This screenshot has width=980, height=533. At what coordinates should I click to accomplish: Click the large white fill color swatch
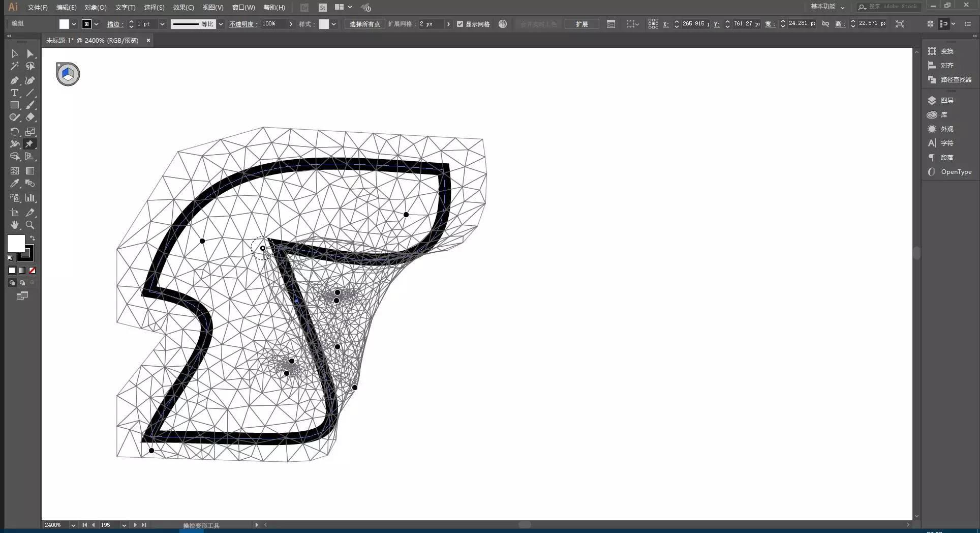click(16, 244)
